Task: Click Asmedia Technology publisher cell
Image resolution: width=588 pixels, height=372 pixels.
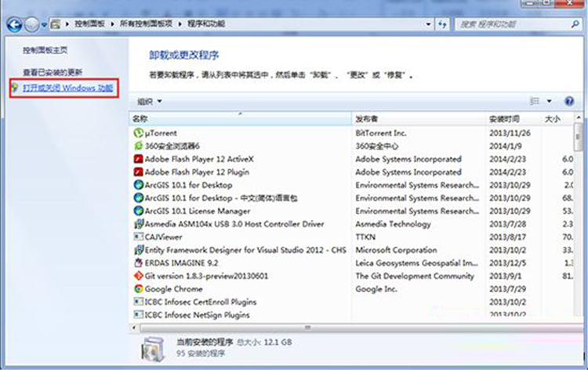Action: (393, 224)
